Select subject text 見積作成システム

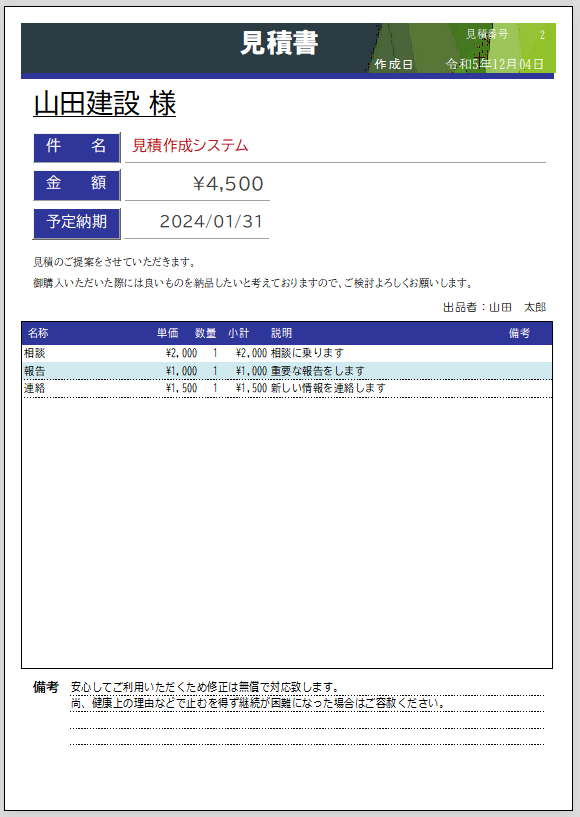190,145
